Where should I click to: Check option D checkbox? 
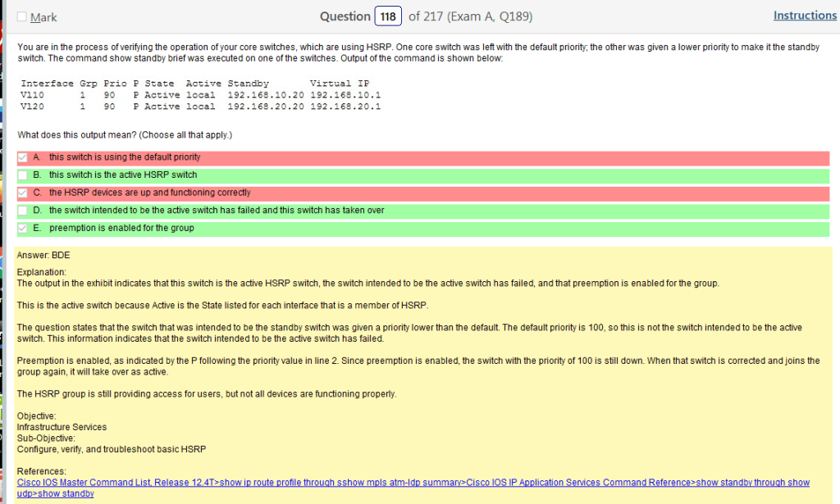click(x=23, y=211)
